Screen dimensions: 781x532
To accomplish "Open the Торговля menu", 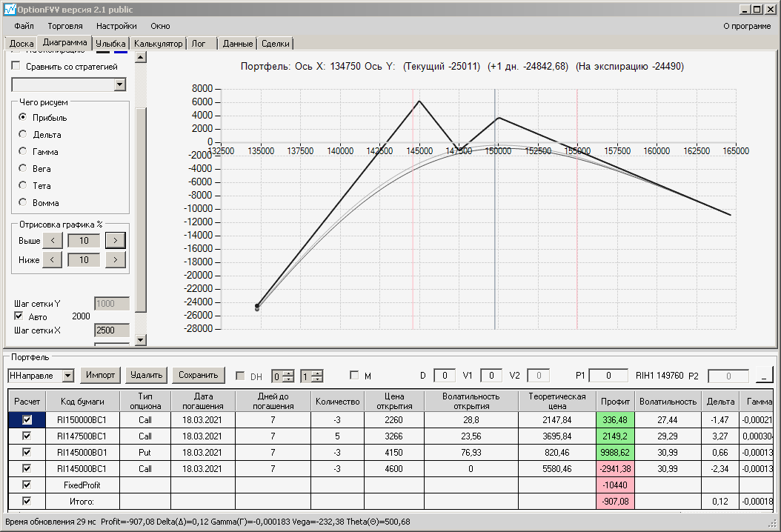I will click(65, 26).
